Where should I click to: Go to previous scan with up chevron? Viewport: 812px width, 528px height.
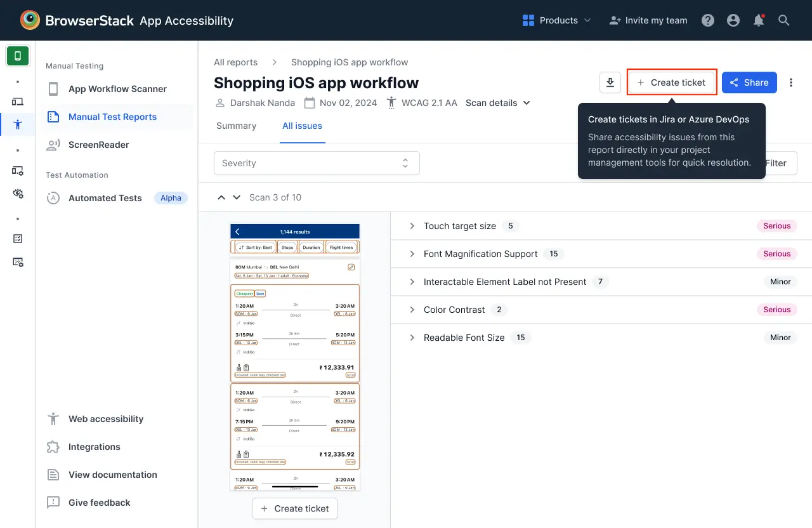[x=221, y=197]
